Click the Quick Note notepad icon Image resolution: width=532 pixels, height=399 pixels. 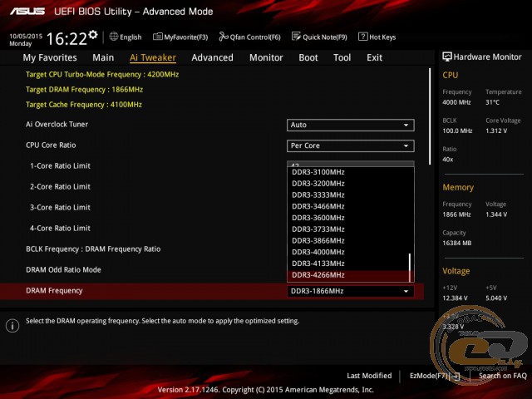[296, 37]
